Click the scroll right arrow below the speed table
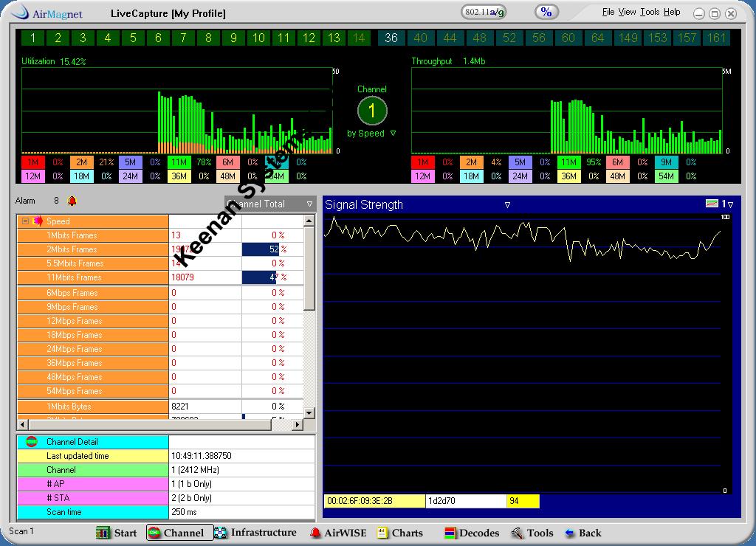The width and height of the screenshot is (756, 546). click(298, 424)
